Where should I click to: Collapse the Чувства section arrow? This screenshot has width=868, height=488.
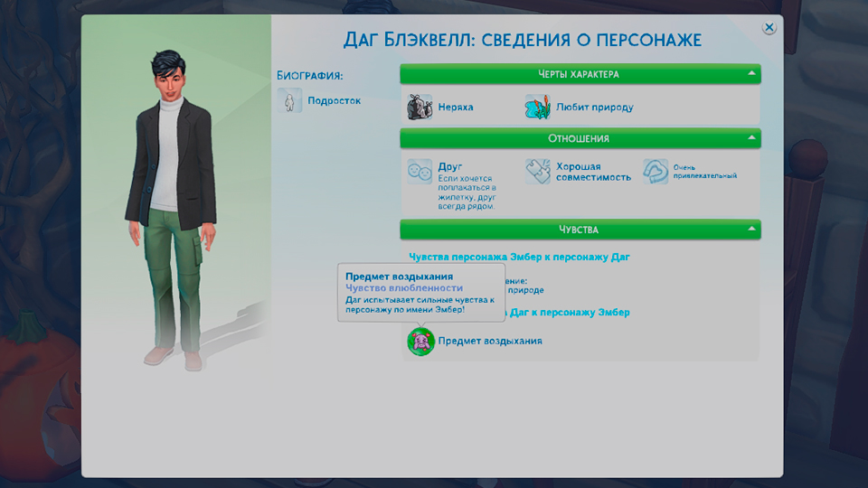751,229
